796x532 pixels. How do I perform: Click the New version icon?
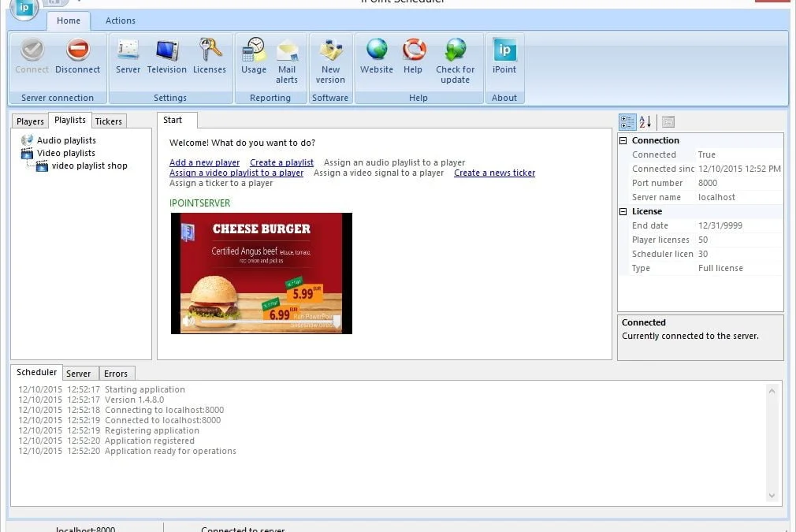(330, 50)
